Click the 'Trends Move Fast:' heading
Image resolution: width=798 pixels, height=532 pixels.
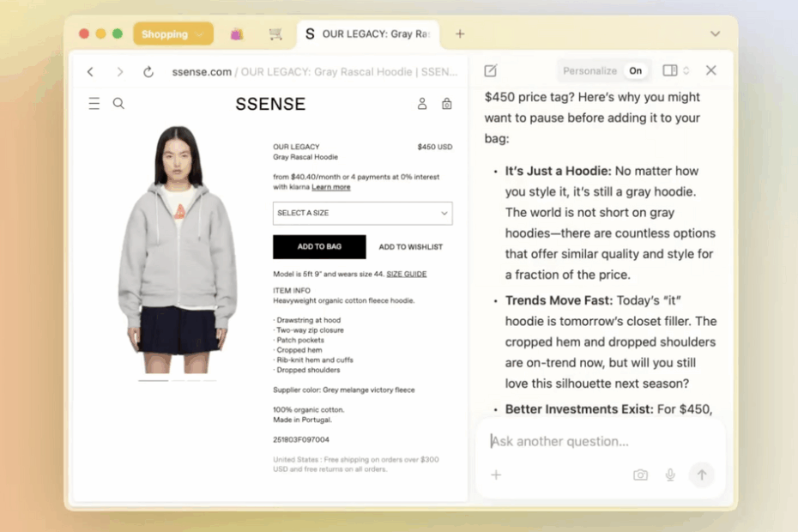[x=559, y=301]
